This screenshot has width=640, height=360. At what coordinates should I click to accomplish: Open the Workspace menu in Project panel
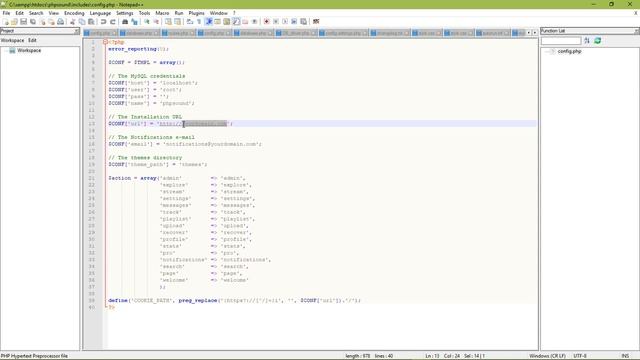[12, 40]
